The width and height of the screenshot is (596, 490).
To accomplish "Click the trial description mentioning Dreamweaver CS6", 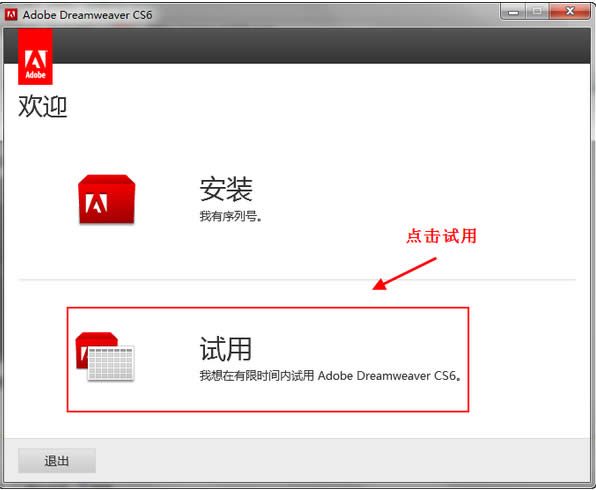I will click(x=330, y=376).
